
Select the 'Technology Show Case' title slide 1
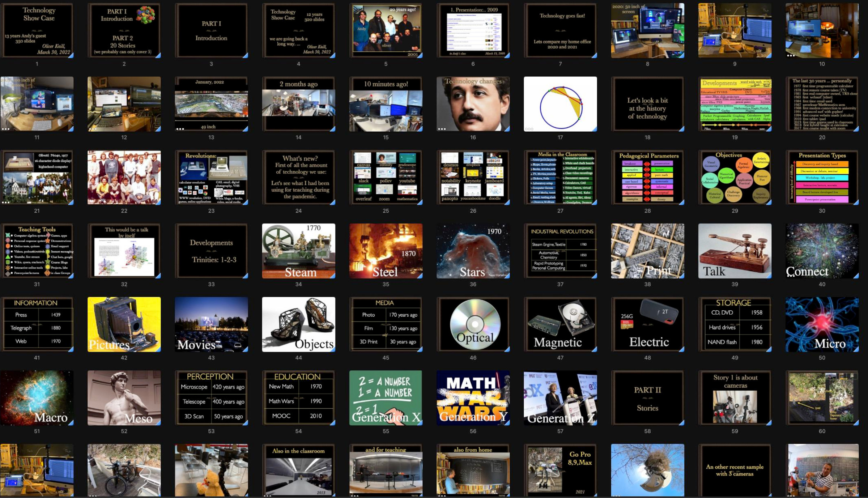tap(37, 31)
